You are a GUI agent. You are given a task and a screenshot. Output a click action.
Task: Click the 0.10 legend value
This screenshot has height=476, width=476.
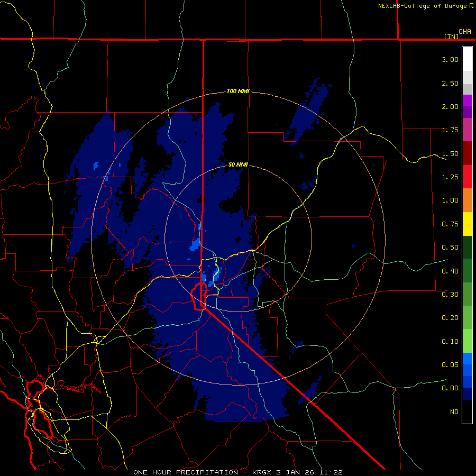click(x=450, y=342)
